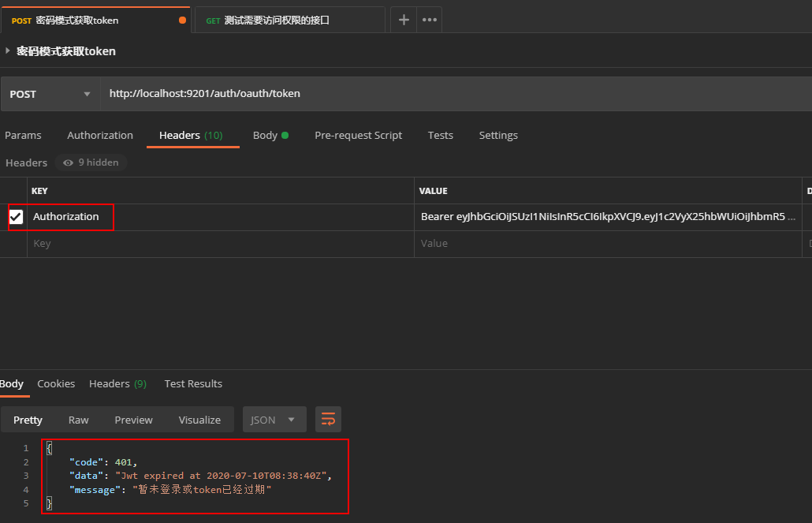Switch to Pre-request Script tab
812x523 pixels.
click(359, 135)
